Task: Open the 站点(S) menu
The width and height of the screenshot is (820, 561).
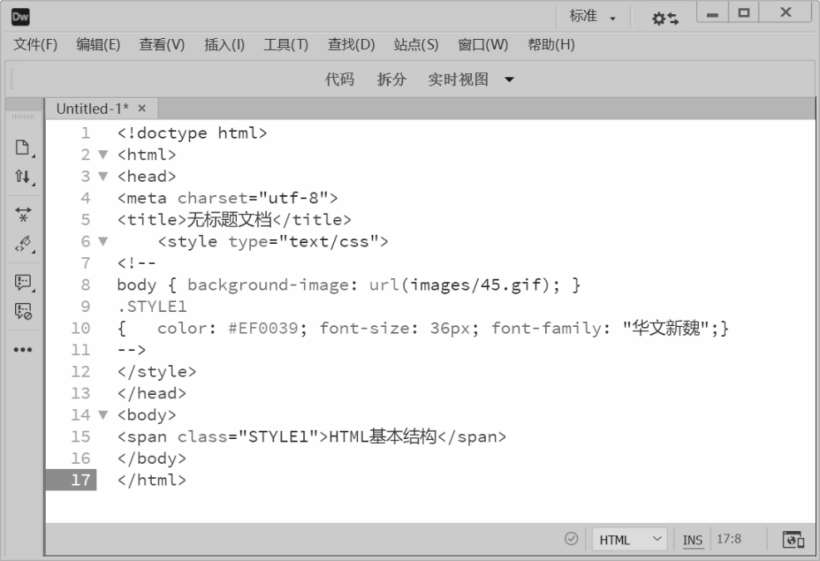Action: [415, 45]
